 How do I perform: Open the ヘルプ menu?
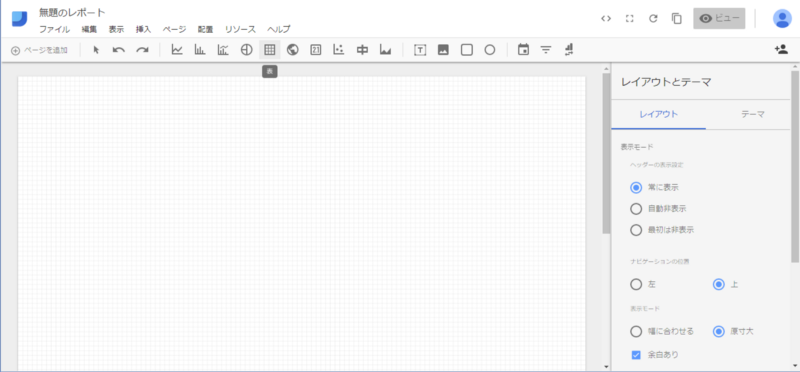coord(279,30)
